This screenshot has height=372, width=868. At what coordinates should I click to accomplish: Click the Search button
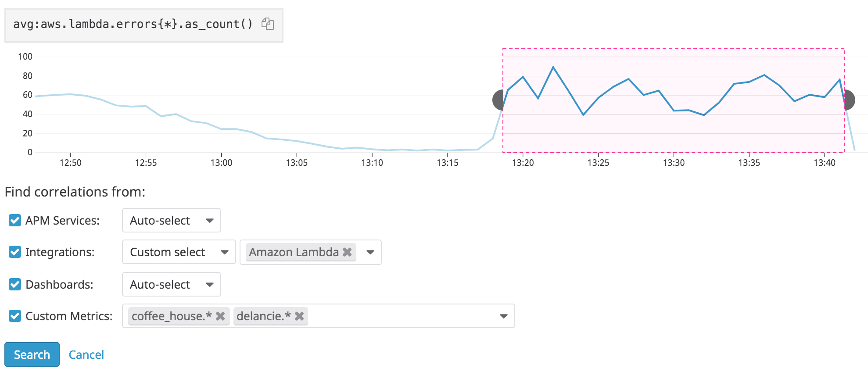coord(32,354)
